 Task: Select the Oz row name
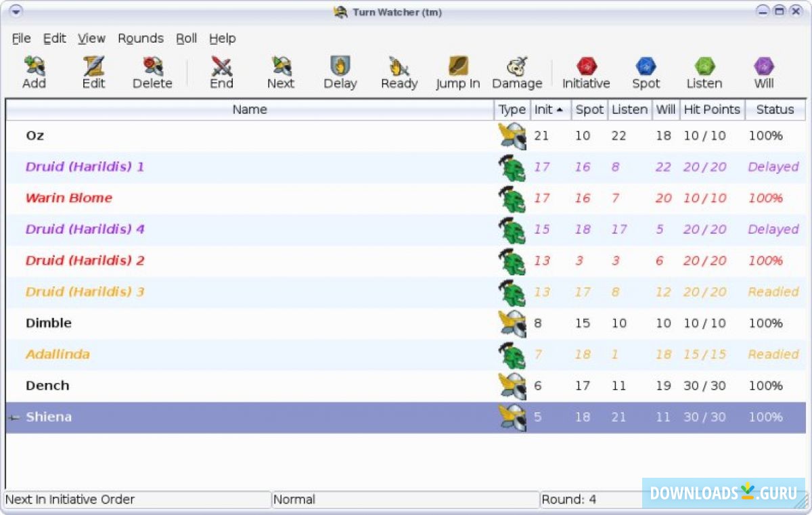click(35, 136)
